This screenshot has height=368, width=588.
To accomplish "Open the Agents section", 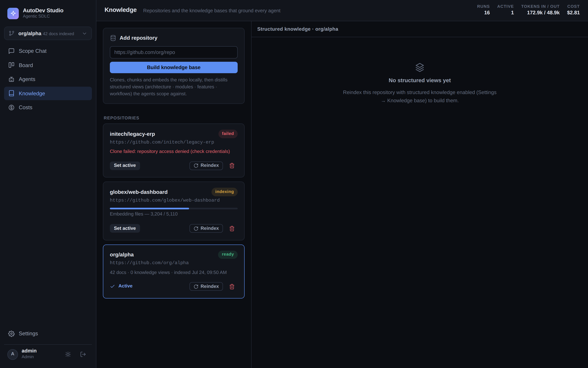I will pos(48,79).
